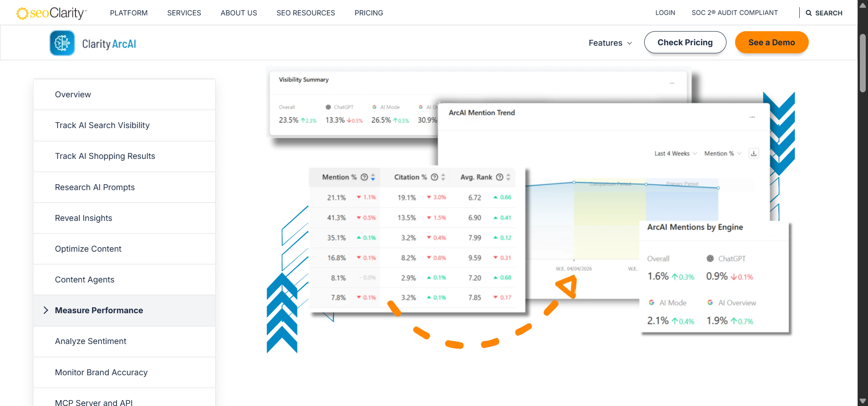Viewport: 868px width, 406px height.
Task: Click the download chart icon
Action: click(754, 153)
